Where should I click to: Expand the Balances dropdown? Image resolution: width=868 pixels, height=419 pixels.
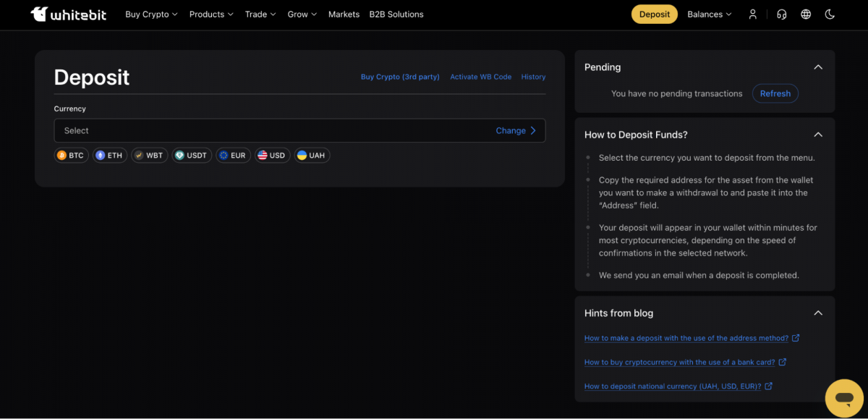[x=709, y=14]
